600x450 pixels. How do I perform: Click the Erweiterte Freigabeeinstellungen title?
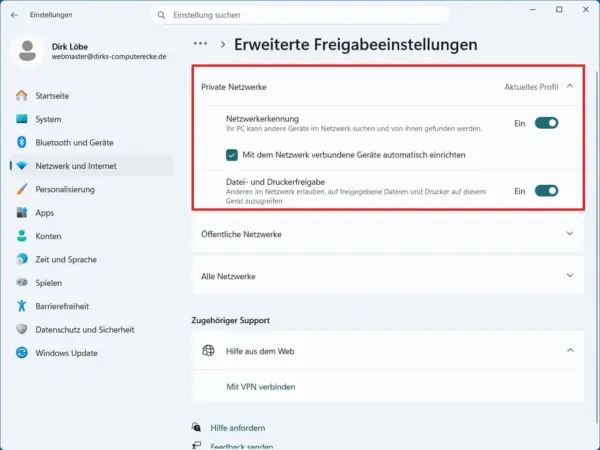(355, 44)
